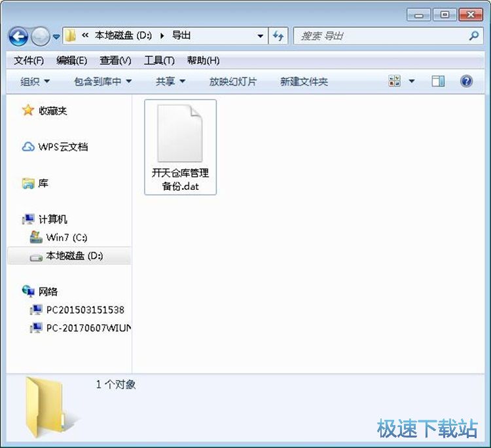The image size is (491, 448).
Task: Select 本地磁盘 (D:) in navigation tree
Action: coord(75,255)
